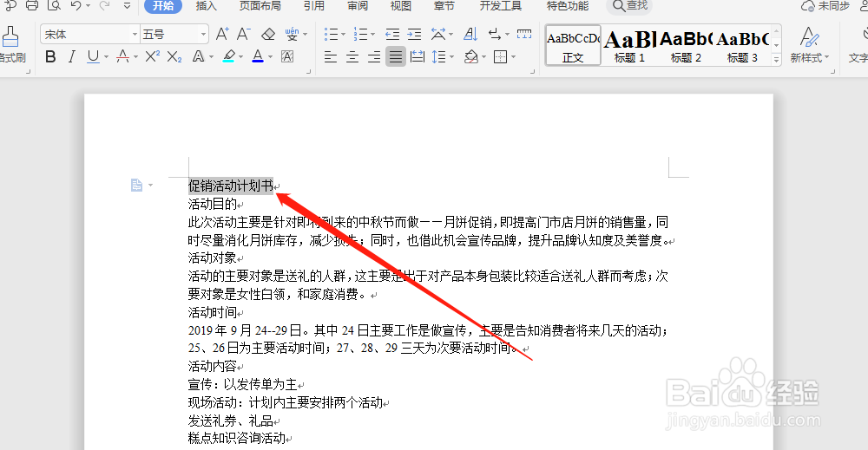Apply the 标题 3 style

point(742,45)
